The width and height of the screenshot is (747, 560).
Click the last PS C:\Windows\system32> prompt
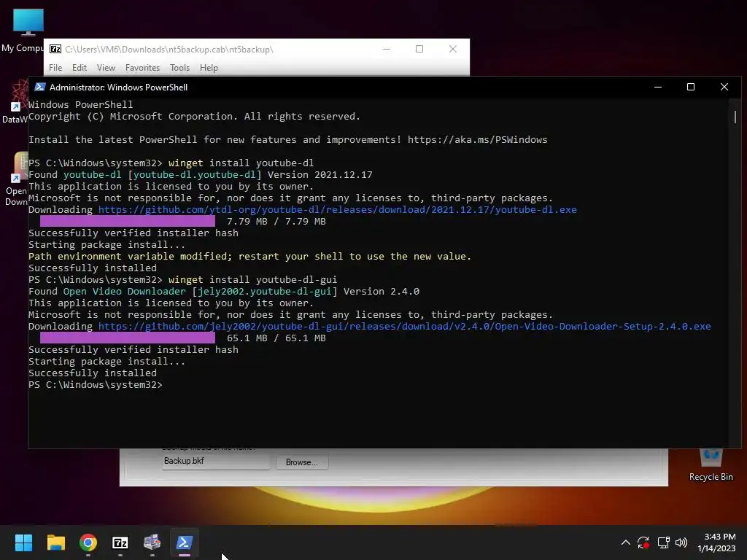point(96,384)
